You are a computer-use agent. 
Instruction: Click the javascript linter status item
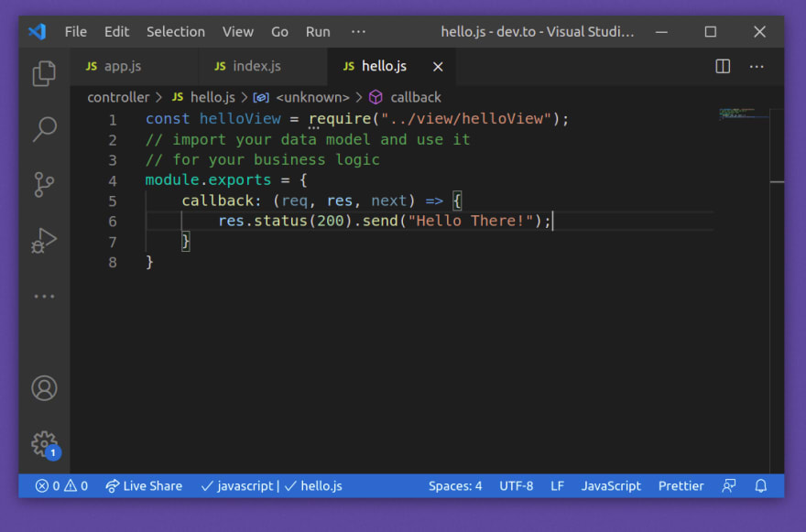[237, 485]
